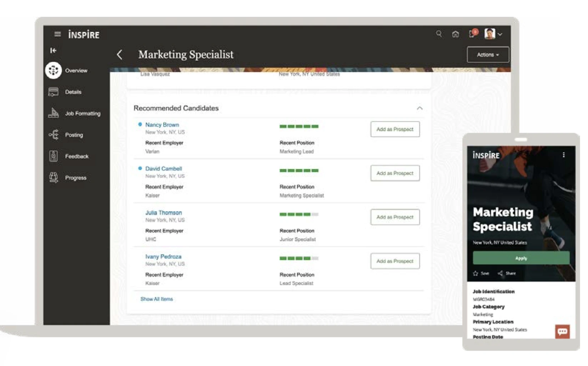Select Job Formatting in the sidebar
The width and height of the screenshot is (588, 366).
click(x=82, y=113)
